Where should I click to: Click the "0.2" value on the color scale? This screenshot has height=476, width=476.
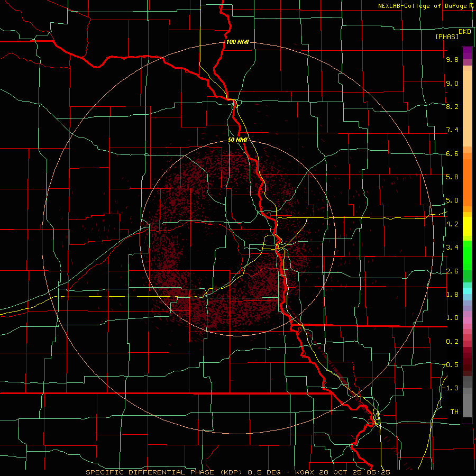coord(452,341)
